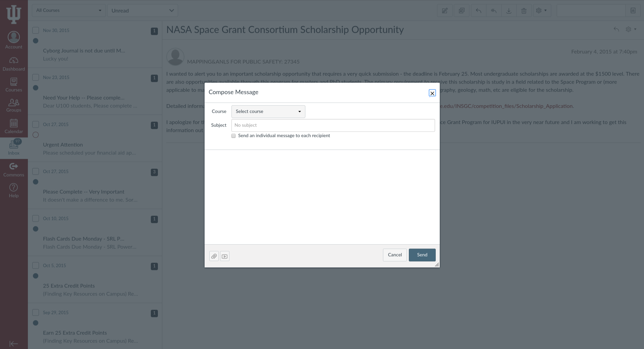
Task: Open the message gear options dropdown
Action: pyautogui.click(x=631, y=29)
